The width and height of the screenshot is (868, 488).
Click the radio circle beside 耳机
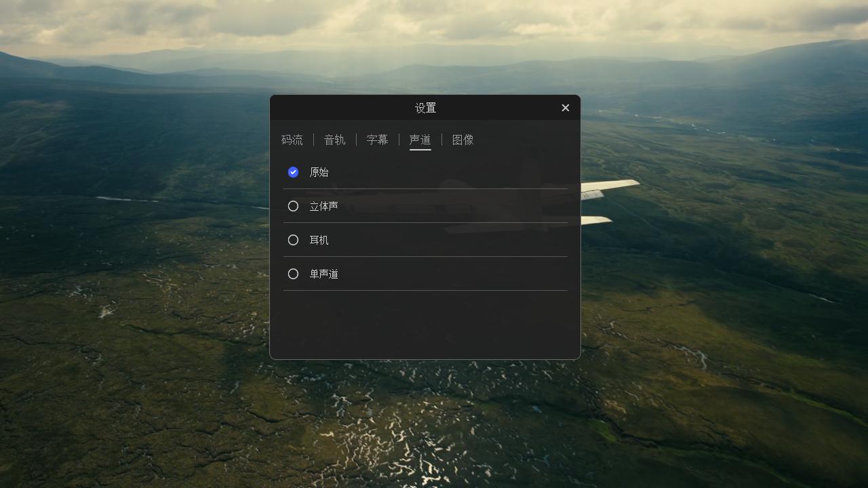293,240
